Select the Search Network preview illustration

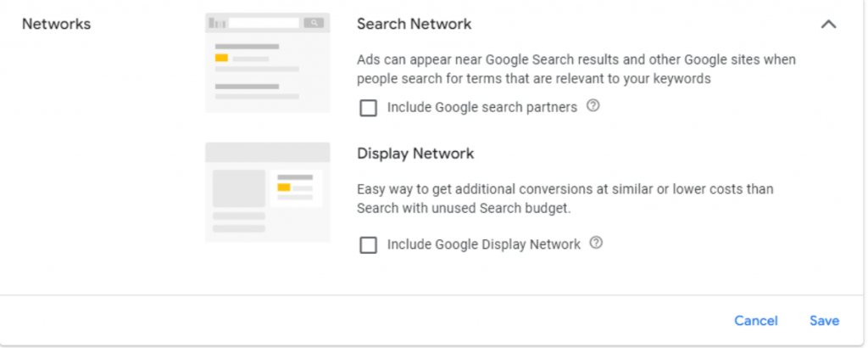pos(267,63)
